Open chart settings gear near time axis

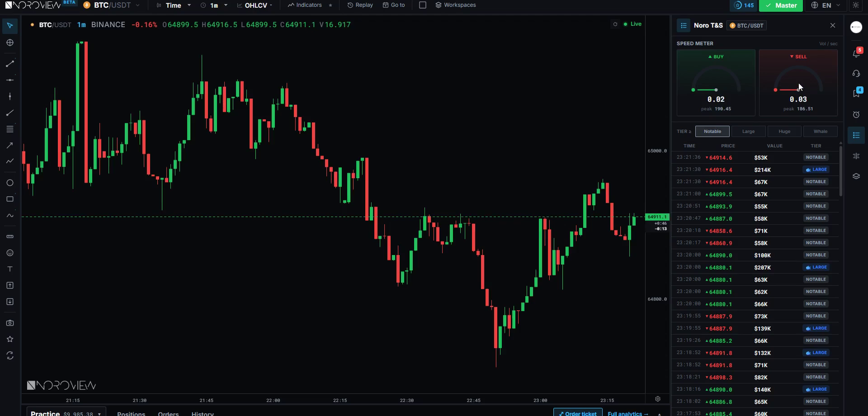[x=658, y=399]
